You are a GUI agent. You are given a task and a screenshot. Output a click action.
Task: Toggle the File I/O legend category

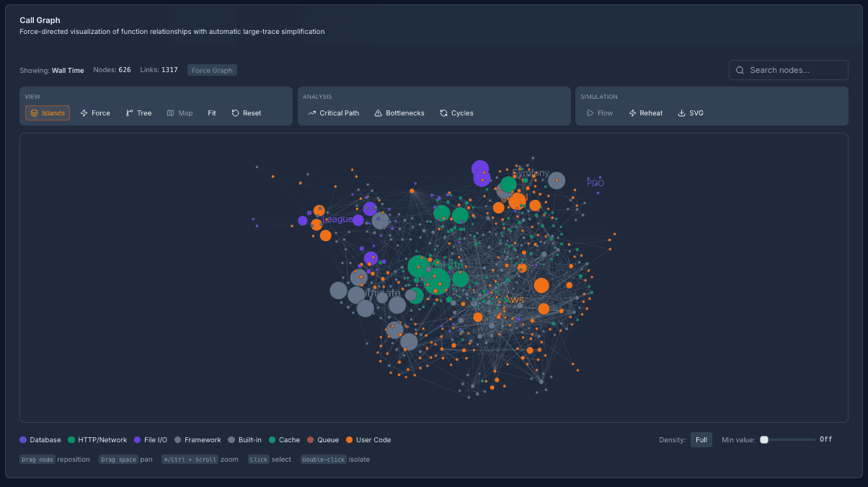(x=151, y=439)
